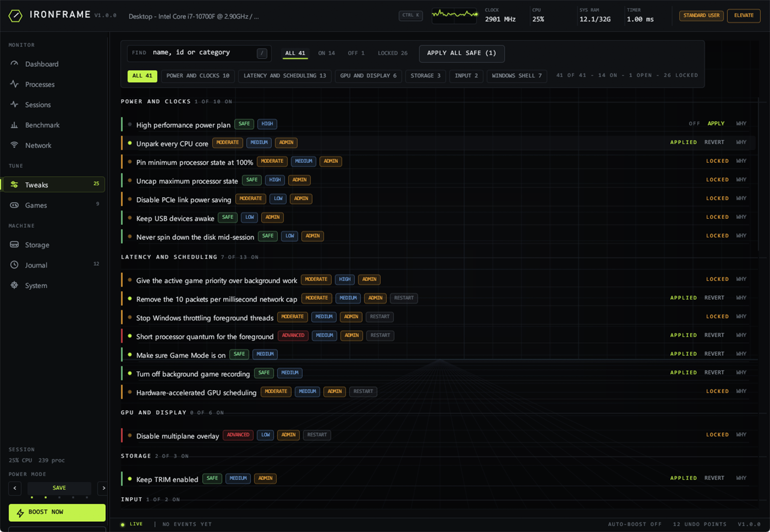Click WHY for Keep USB devices awake
Image resolution: width=770 pixels, height=532 pixels.
[x=741, y=217]
